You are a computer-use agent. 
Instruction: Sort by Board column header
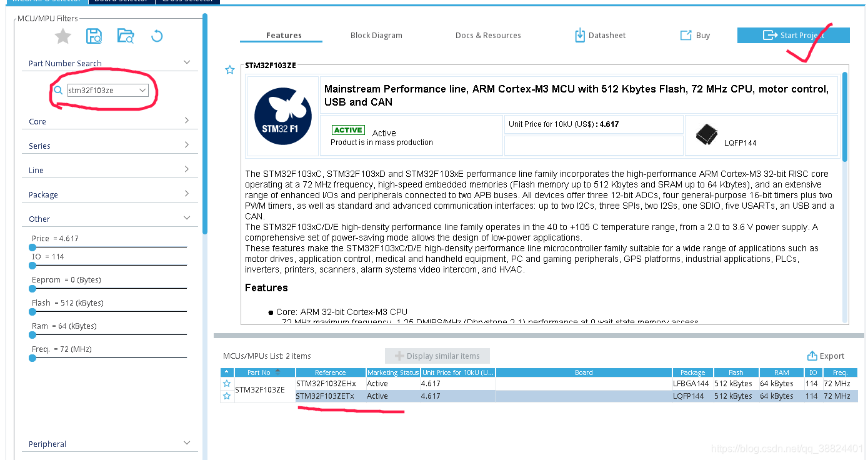584,372
